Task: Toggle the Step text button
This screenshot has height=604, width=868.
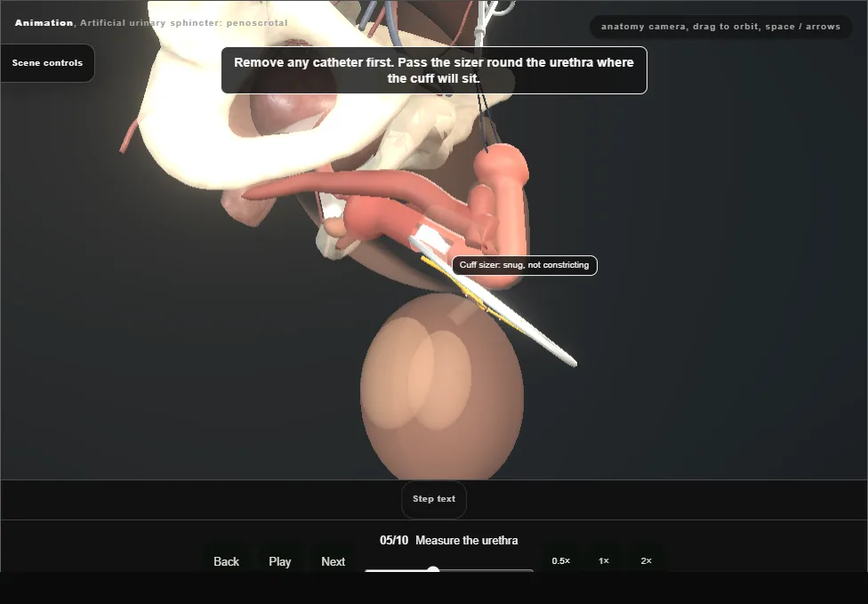Action: (x=434, y=499)
